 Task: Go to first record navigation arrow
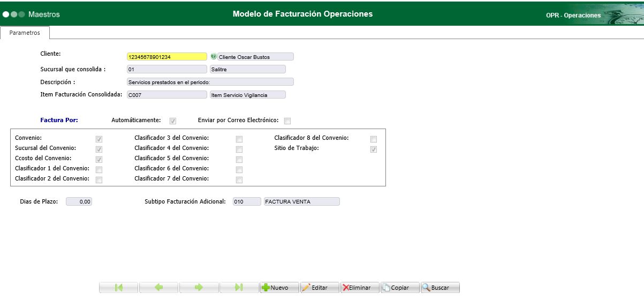click(x=119, y=288)
